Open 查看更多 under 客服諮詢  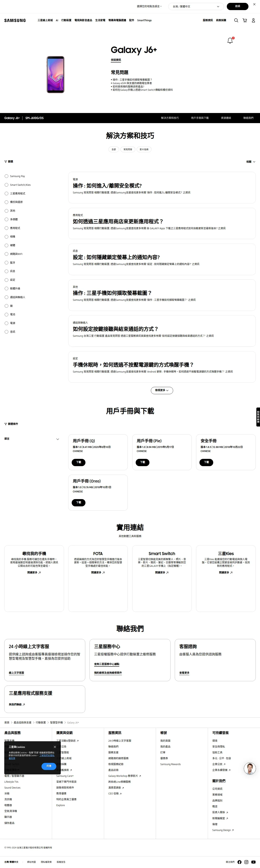[x=184, y=673]
